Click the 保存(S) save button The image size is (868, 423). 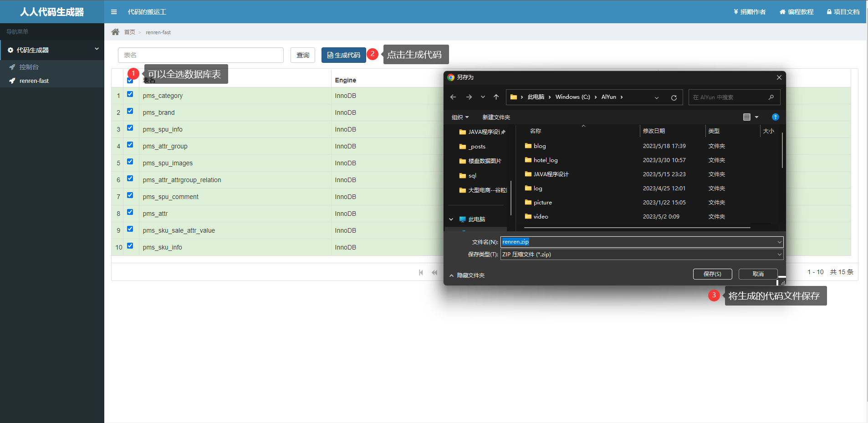point(712,274)
